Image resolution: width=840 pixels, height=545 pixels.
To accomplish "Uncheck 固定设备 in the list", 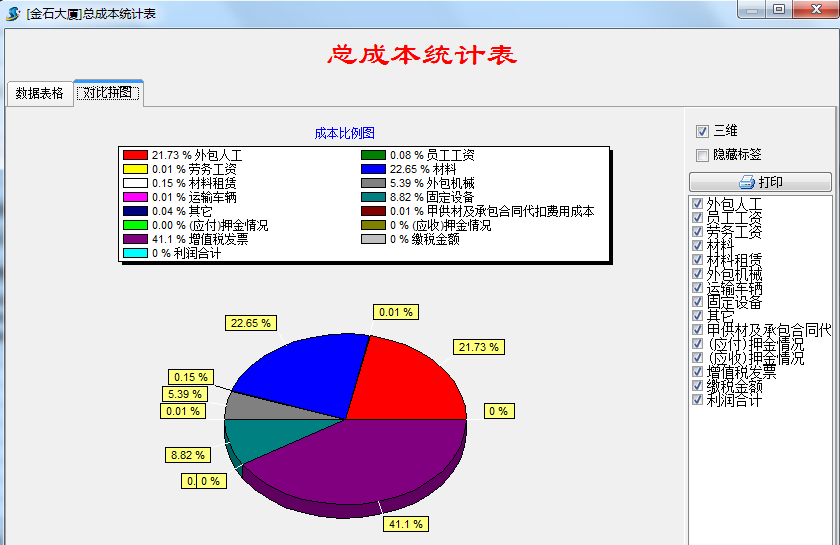I will 698,302.
